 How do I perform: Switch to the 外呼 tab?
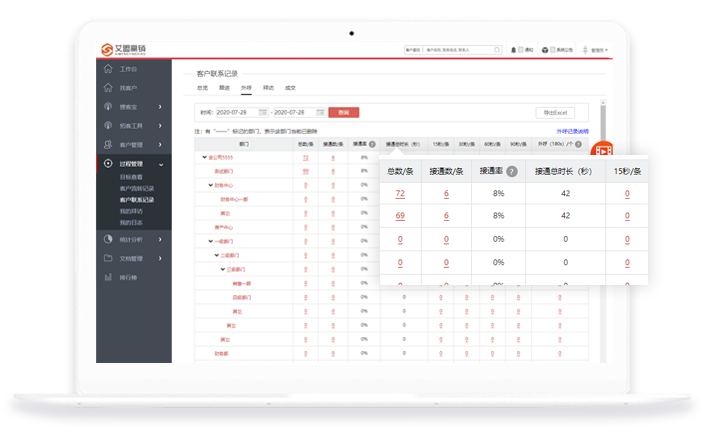click(x=246, y=88)
